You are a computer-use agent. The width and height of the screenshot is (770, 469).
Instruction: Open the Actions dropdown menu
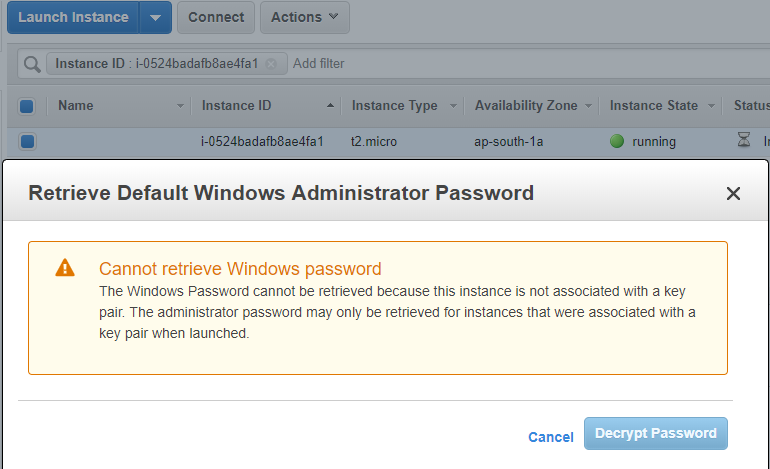[304, 18]
